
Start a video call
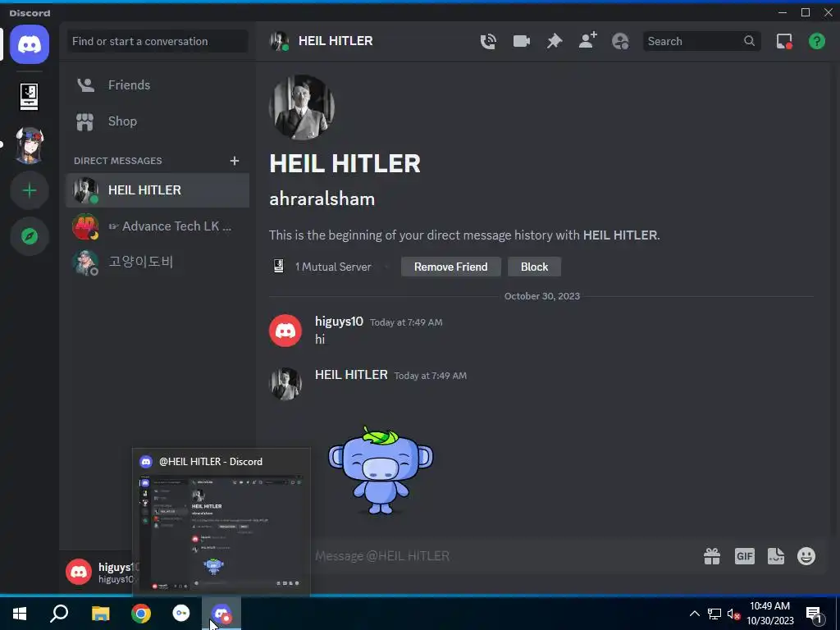521,41
